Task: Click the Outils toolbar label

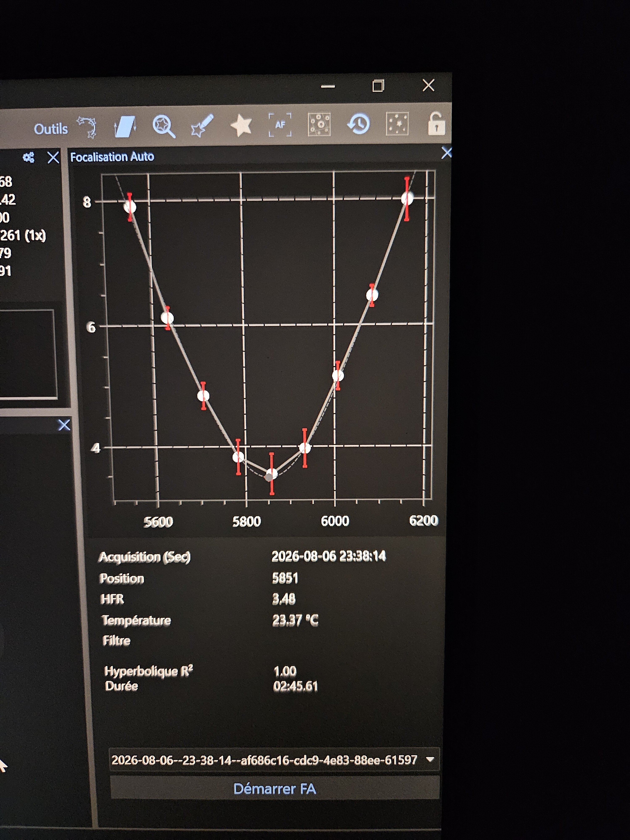Action: coord(51,129)
